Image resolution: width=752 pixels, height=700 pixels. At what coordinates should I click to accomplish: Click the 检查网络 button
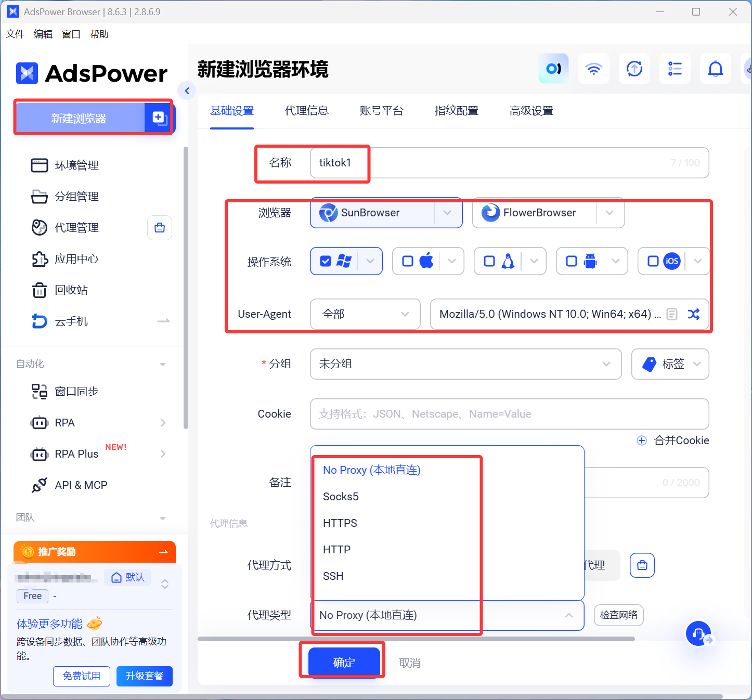tap(619, 615)
